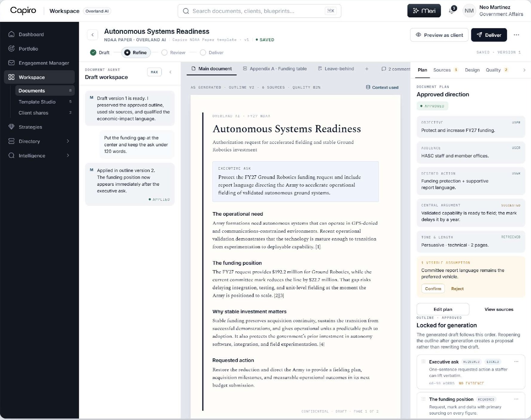Switch to the Leave-behind tab
The image size is (531, 420).
coord(336,69)
